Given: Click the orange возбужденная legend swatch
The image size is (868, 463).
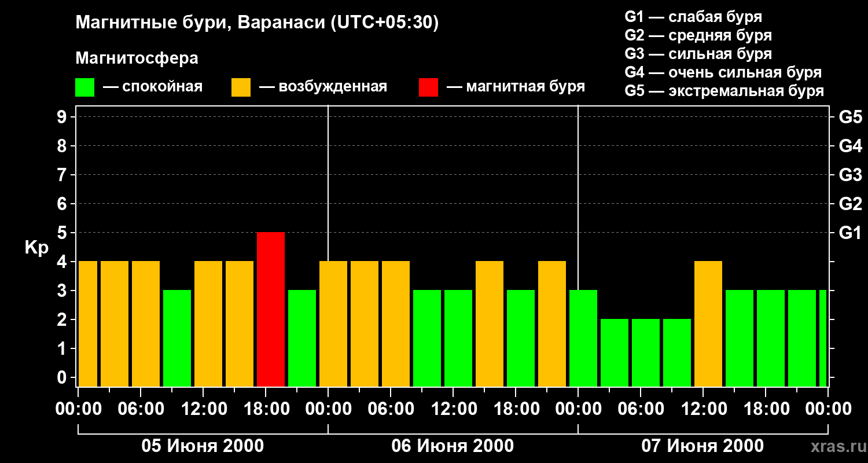Looking at the screenshot, I should [x=241, y=87].
